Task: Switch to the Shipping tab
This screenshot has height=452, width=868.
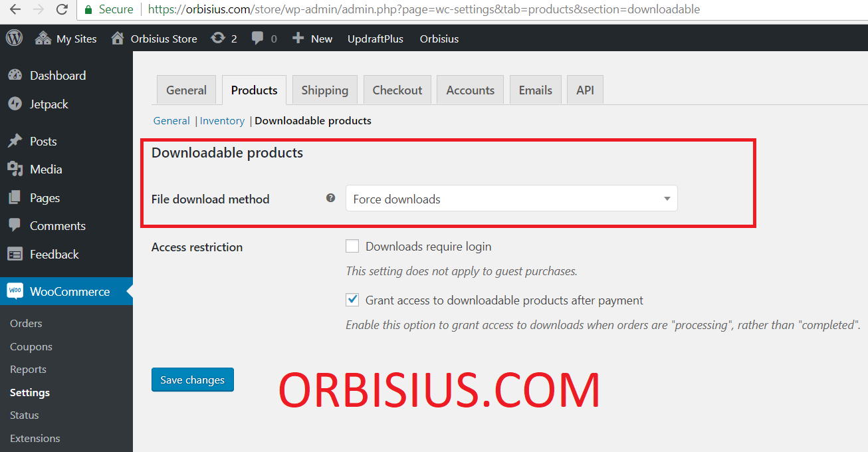Action: coord(324,90)
